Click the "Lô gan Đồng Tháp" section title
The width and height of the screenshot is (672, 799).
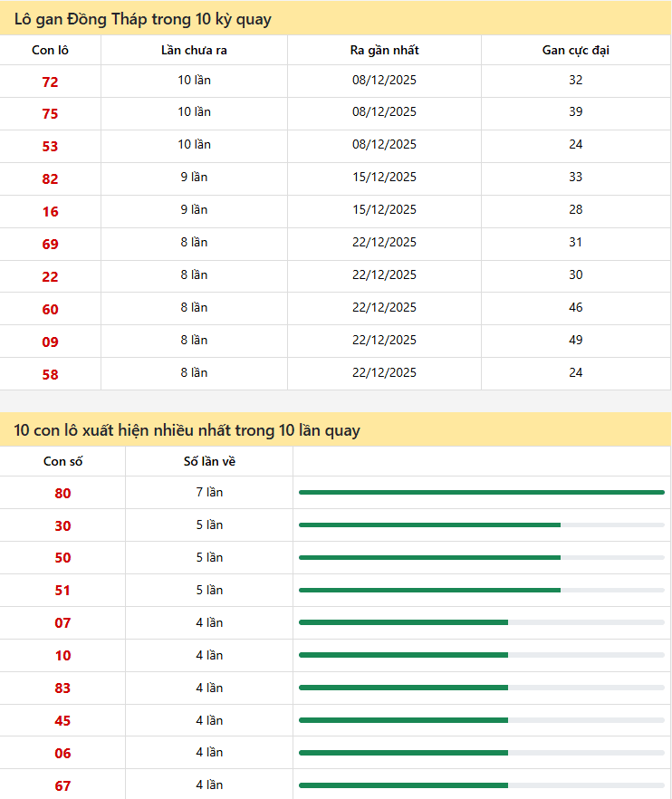click(x=142, y=19)
